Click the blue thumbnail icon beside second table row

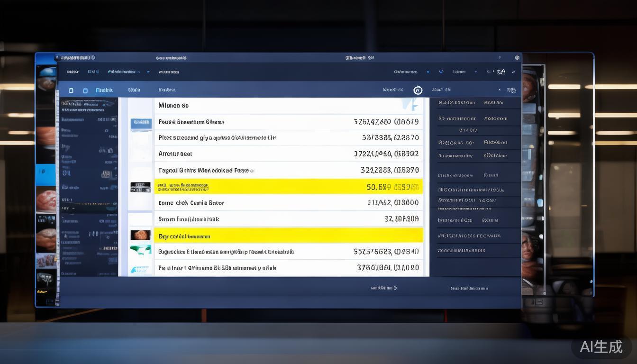point(141,124)
